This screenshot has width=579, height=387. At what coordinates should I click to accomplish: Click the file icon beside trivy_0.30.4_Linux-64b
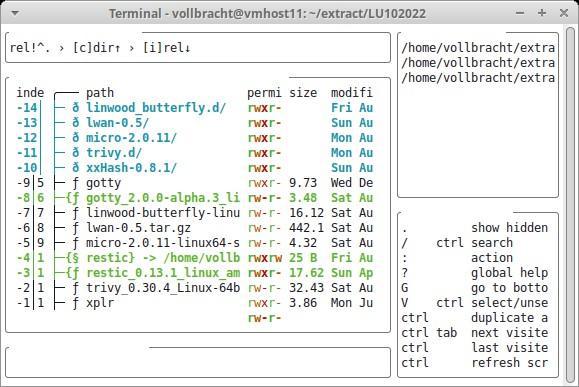click(76, 288)
